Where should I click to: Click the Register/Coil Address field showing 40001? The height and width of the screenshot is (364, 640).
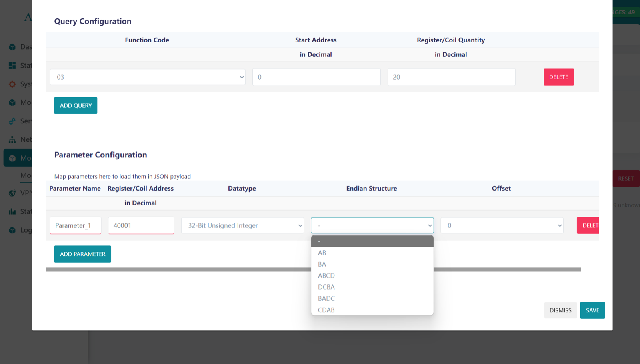coord(141,225)
